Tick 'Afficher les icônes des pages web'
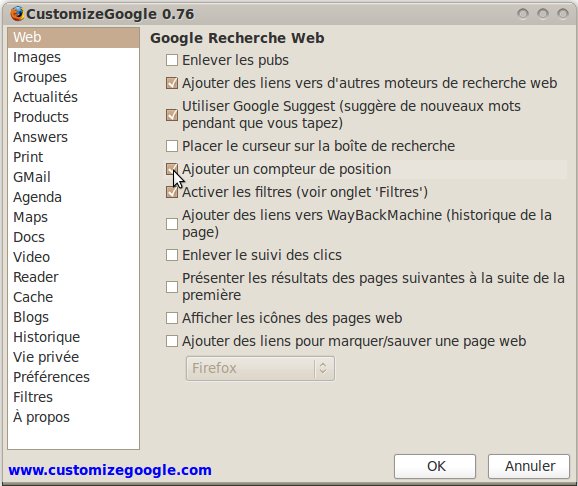The width and height of the screenshot is (578, 486). (x=172, y=318)
